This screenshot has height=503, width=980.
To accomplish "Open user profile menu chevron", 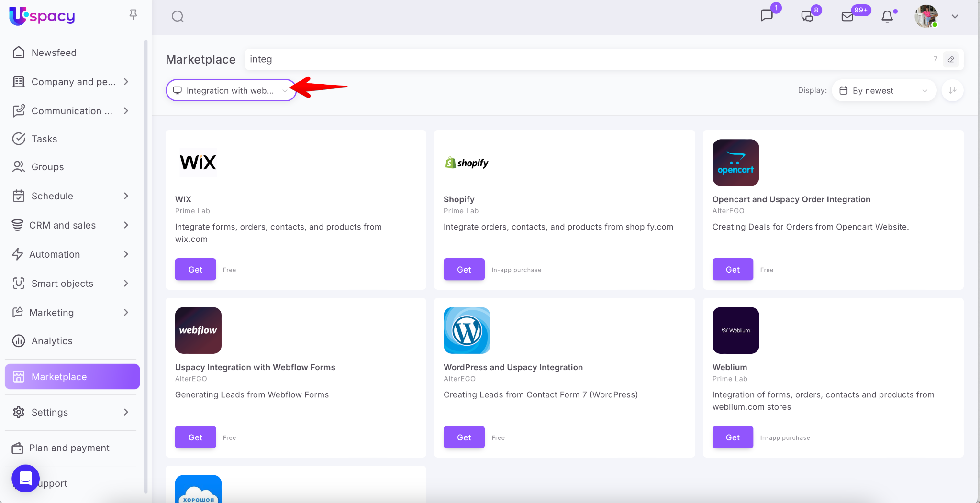I will coord(955,17).
